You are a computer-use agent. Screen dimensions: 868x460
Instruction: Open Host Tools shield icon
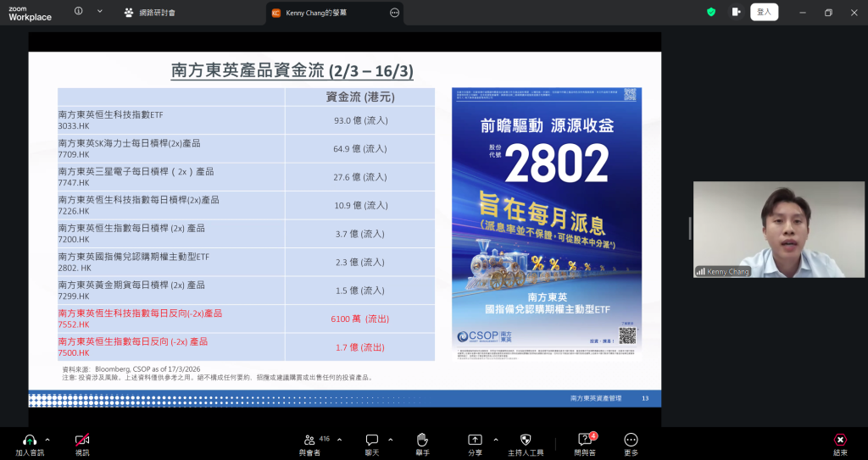(x=525, y=440)
